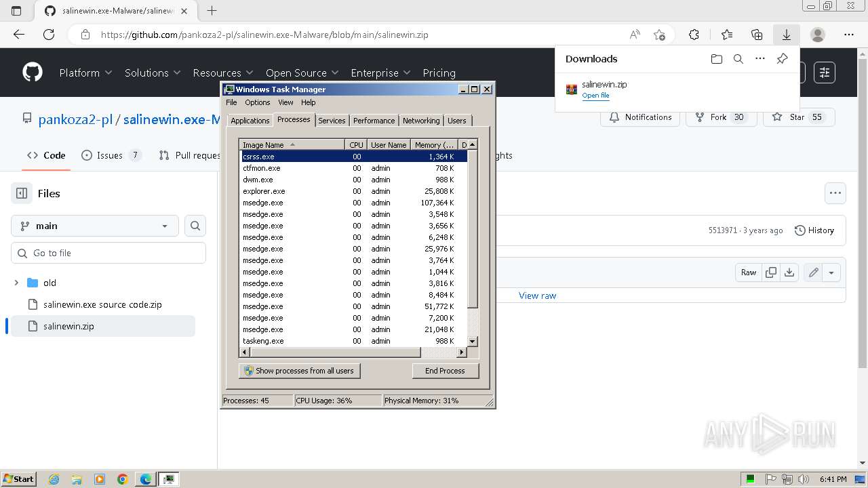The height and width of the screenshot is (488, 868).
Task: Switch to Performance tab
Action: tap(374, 121)
